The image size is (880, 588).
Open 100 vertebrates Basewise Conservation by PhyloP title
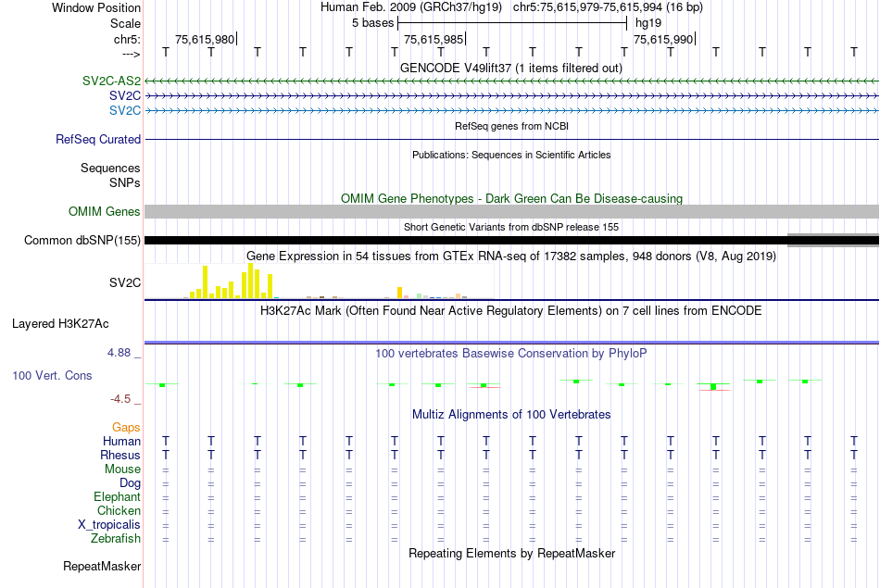pyautogui.click(x=511, y=354)
